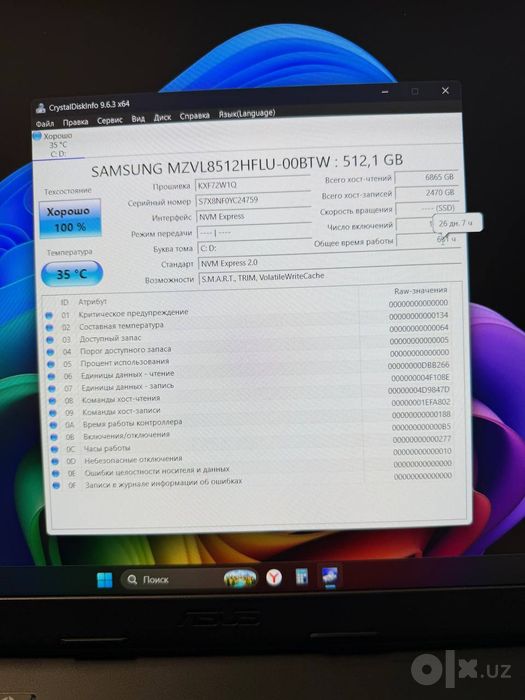Open the Справка menu
This screenshot has height=700, width=525.
(x=194, y=116)
